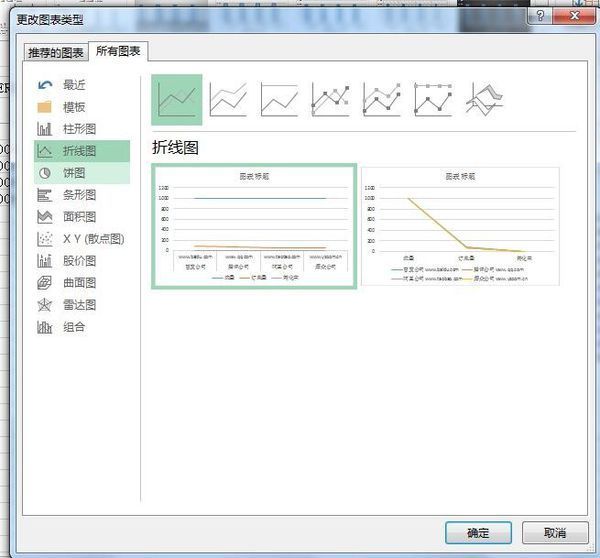Choose the 100% Stacked Line subtype
The width and height of the screenshot is (600, 558).
pos(279,100)
